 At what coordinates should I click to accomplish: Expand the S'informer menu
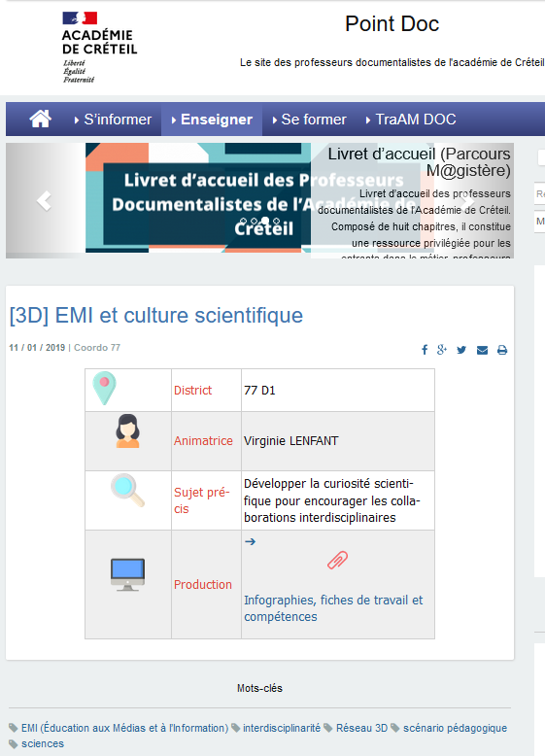(113, 120)
